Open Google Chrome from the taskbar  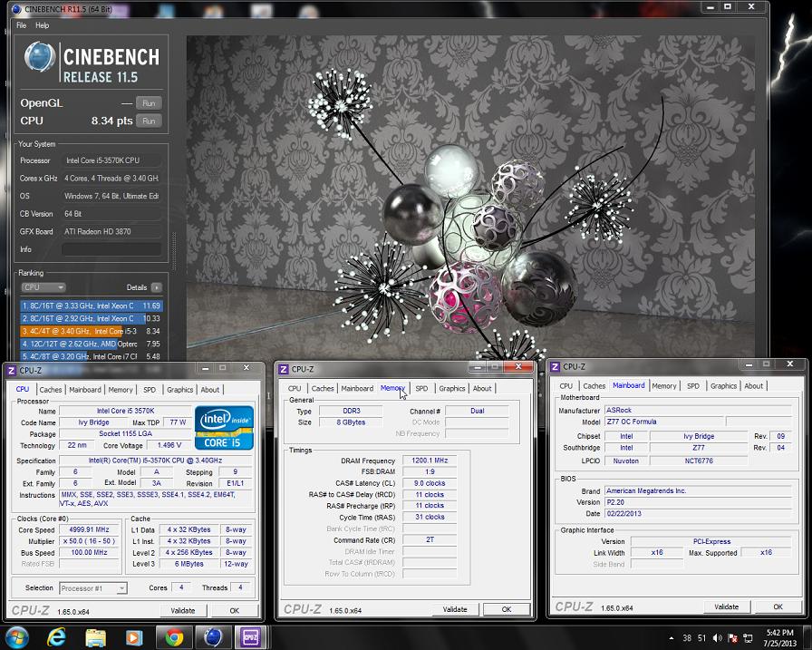click(174, 637)
